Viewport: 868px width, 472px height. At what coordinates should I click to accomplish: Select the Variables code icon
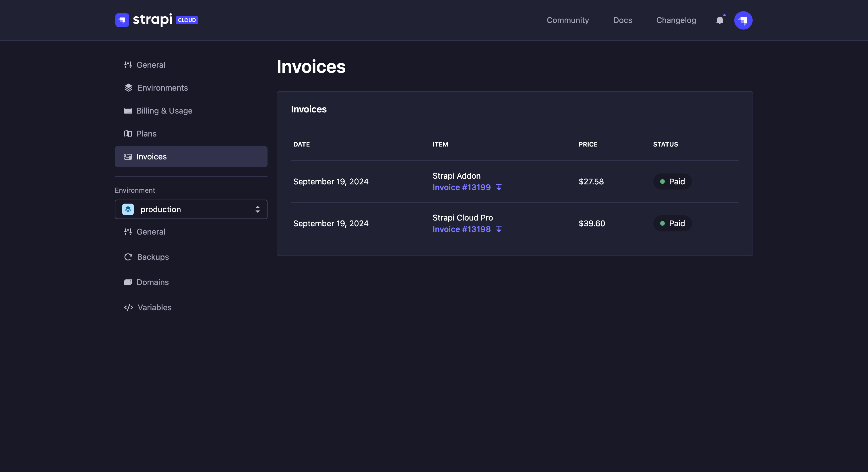click(x=128, y=307)
